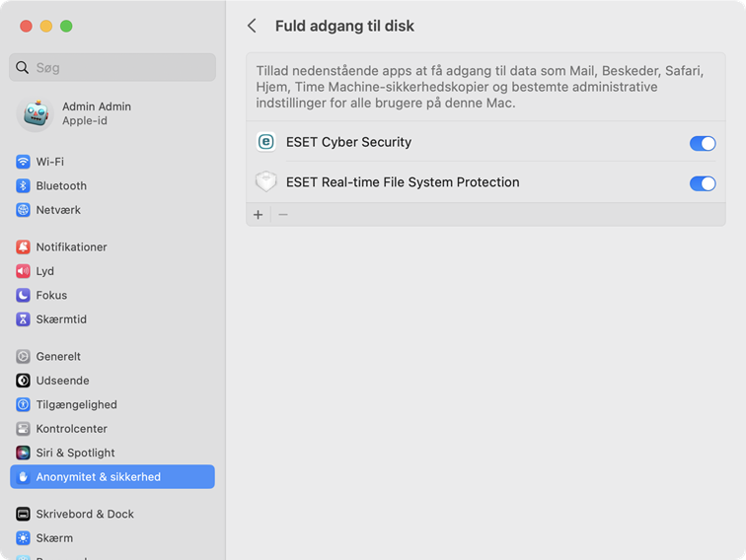Screen dimensions: 746x560
Task: Select ESET Real-time File System Protection text
Action: click(x=403, y=182)
